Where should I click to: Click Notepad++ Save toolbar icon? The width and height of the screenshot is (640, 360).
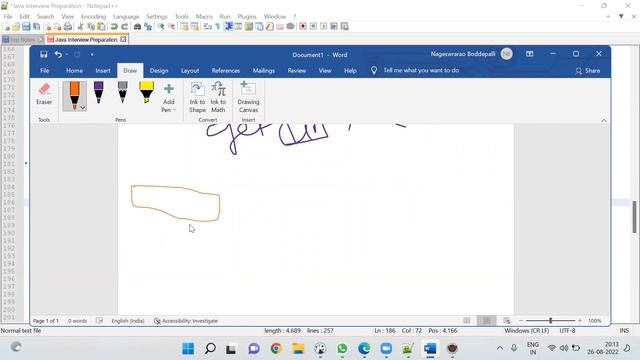point(26,27)
